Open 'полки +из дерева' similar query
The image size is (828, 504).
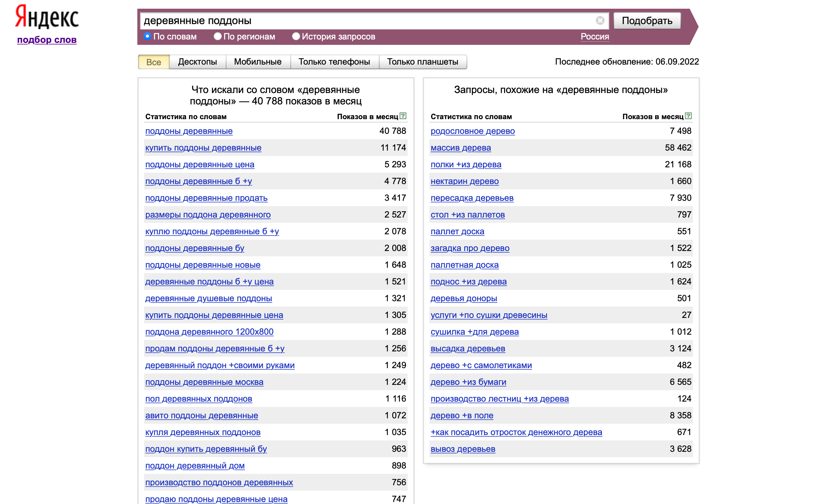466,165
